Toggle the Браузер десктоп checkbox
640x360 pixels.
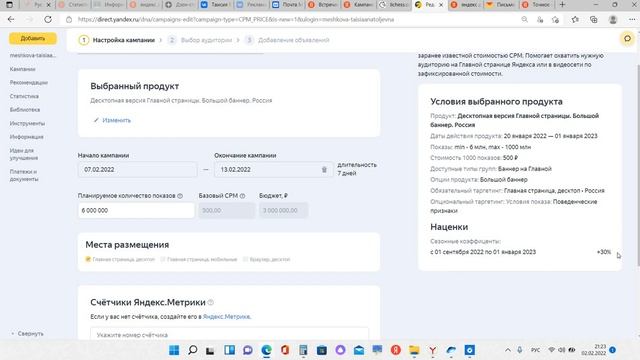coord(245,259)
